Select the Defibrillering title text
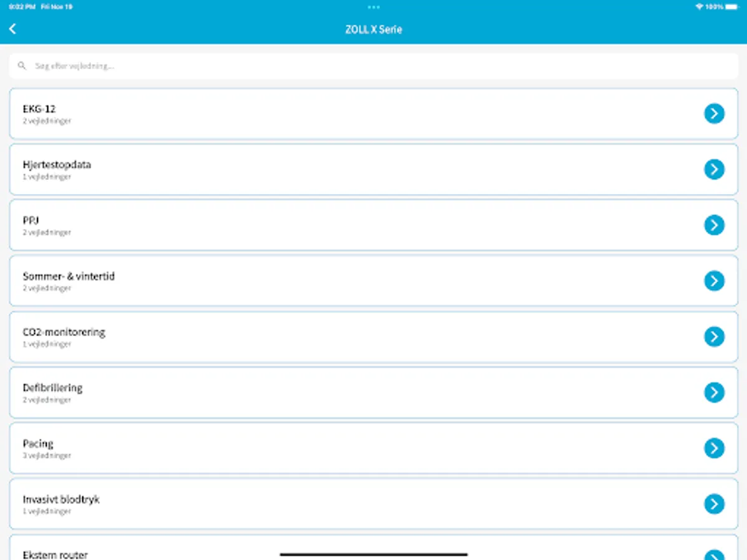 coord(52,388)
